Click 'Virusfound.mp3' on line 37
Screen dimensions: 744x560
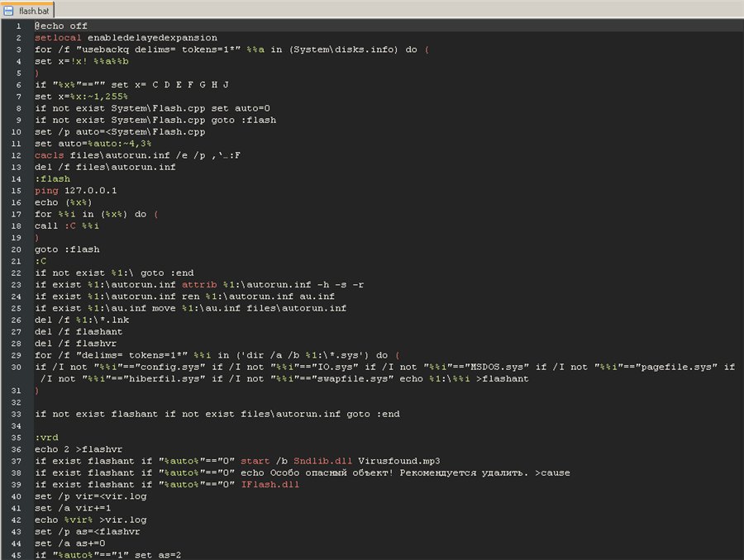398,461
